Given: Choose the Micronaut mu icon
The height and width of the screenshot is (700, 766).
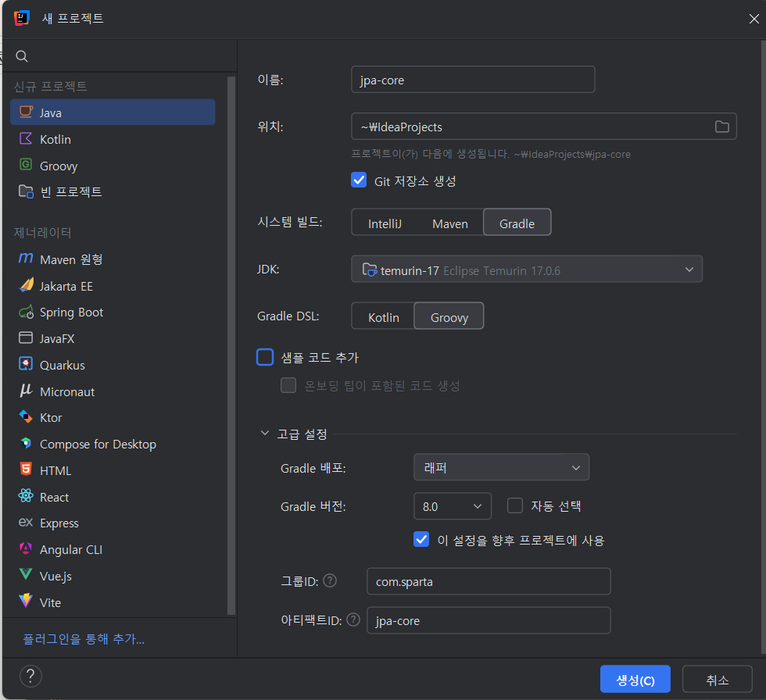Looking at the screenshot, I should tap(26, 391).
